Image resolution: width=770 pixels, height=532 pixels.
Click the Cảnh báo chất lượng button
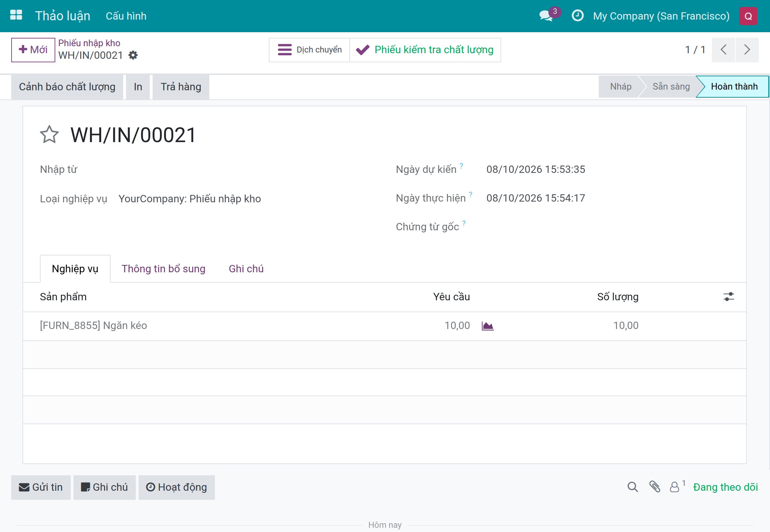(67, 87)
